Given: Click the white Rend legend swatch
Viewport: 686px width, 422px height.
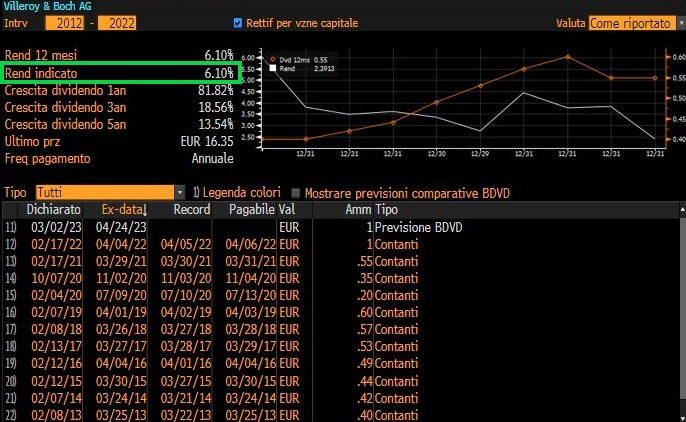Looking at the screenshot, I should (273, 68).
